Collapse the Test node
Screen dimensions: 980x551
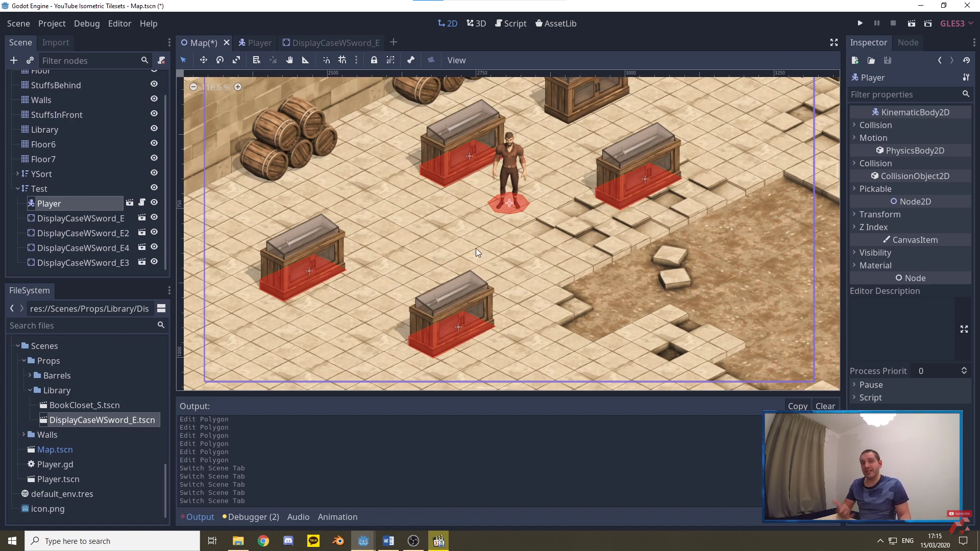tap(18, 189)
